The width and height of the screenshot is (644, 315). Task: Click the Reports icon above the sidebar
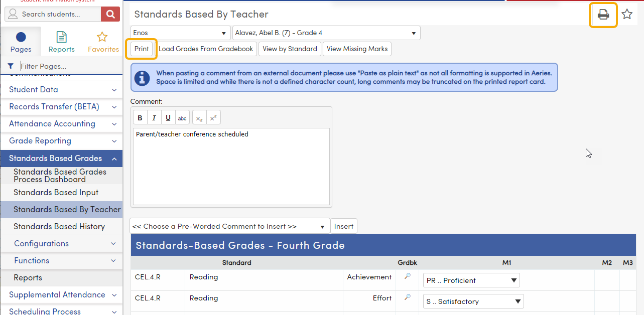click(x=61, y=40)
